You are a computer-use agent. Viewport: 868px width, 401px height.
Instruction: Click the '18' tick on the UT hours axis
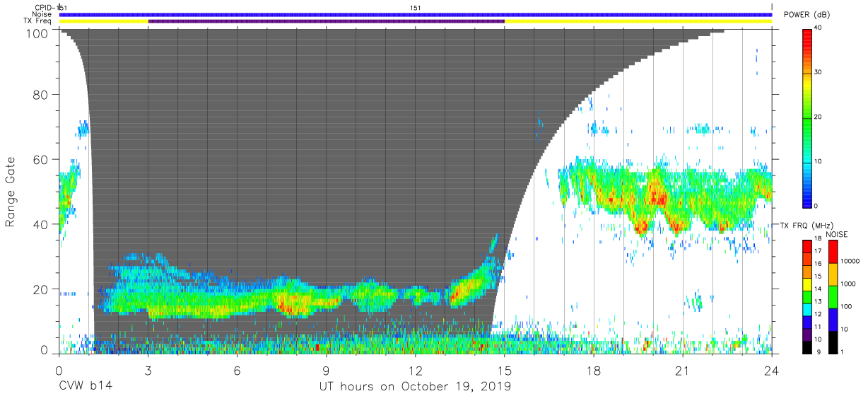point(594,370)
